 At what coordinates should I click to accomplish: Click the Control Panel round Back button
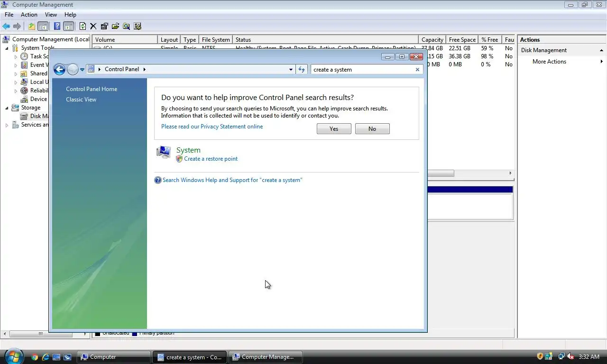(x=59, y=70)
